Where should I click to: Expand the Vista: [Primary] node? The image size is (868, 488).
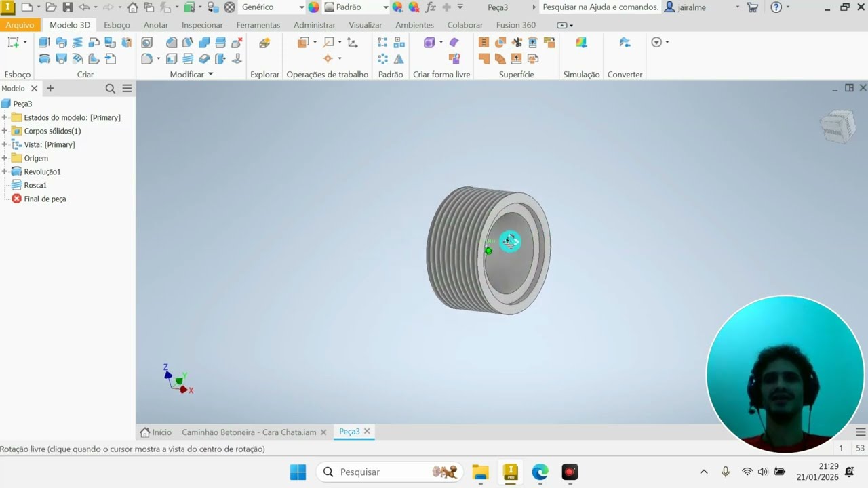click(5, 144)
